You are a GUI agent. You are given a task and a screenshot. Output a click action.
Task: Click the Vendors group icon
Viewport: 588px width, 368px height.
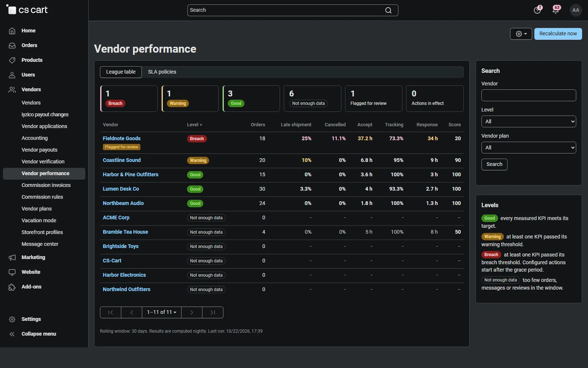pyautogui.click(x=12, y=90)
